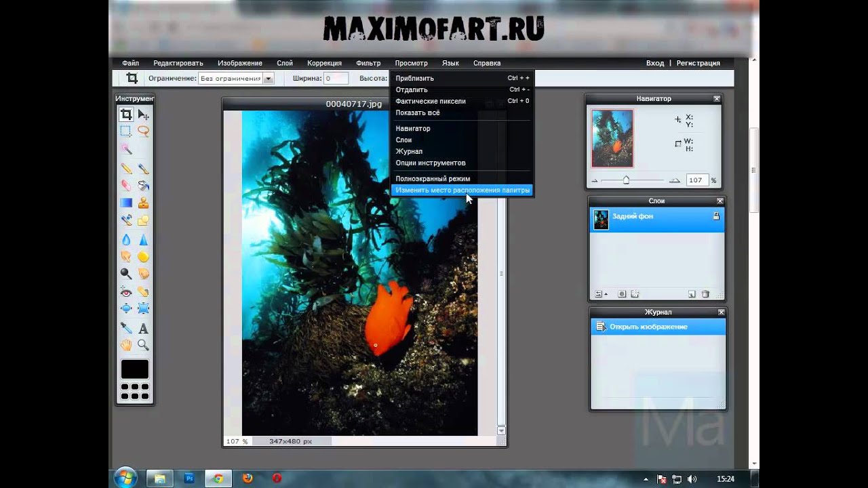
Task: Select the Magic Wand tool
Action: [x=126, y=148]
